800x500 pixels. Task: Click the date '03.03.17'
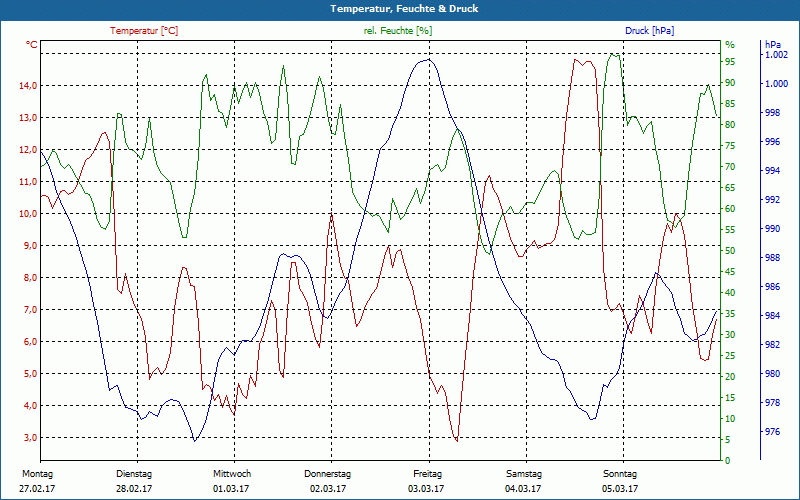coord(426,489)
